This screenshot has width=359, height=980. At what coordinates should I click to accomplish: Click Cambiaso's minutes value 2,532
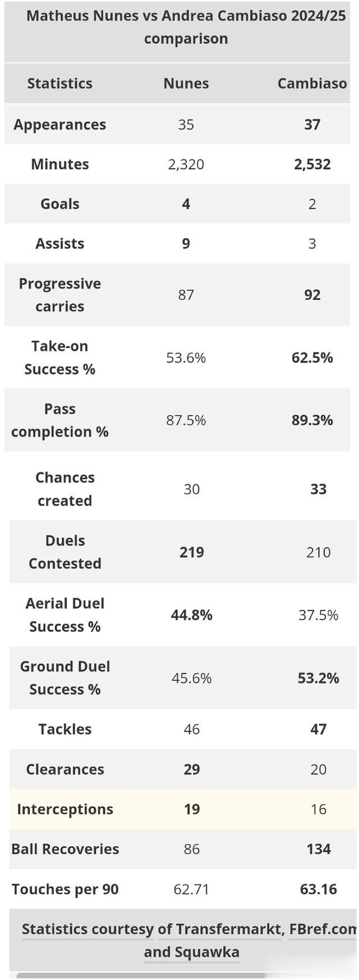312,164
